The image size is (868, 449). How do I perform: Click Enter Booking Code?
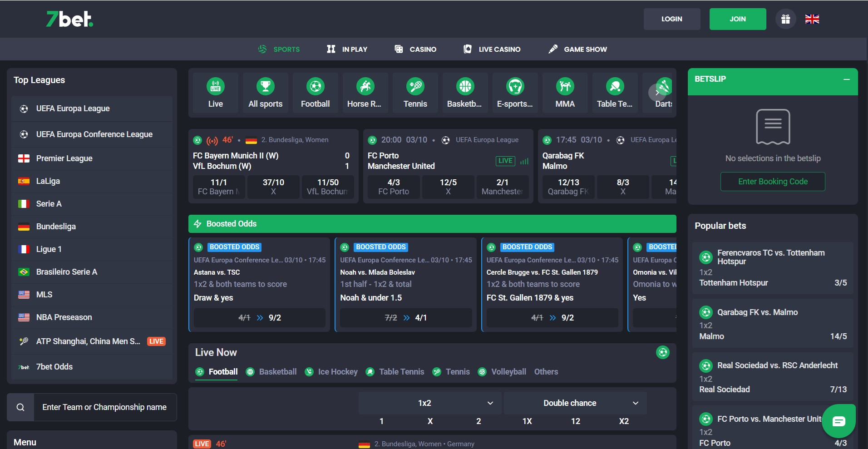(x=772, y=182)
